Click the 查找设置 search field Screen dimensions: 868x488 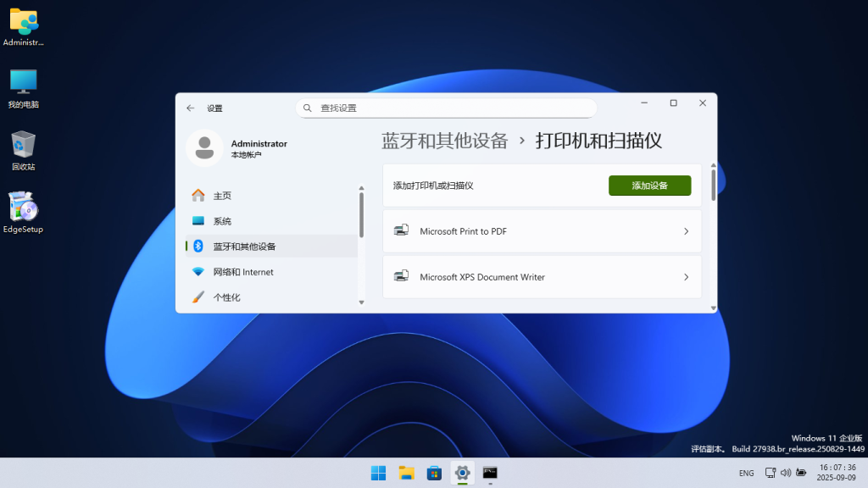(x=446, y=108)
